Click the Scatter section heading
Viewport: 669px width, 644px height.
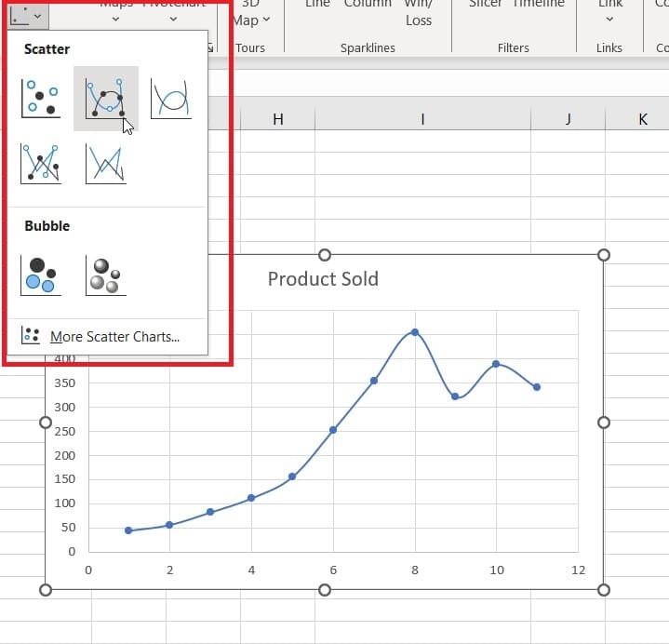click(47, 49)
